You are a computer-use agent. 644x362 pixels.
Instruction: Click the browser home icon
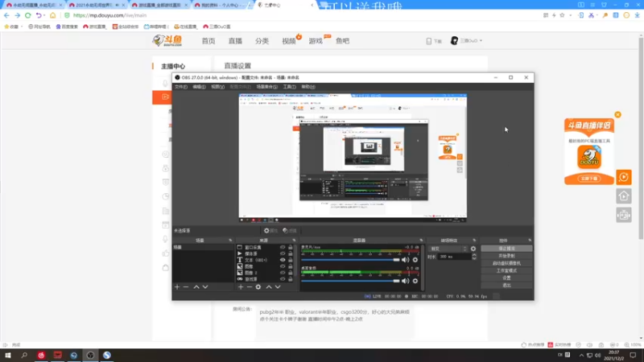[52, 15]
